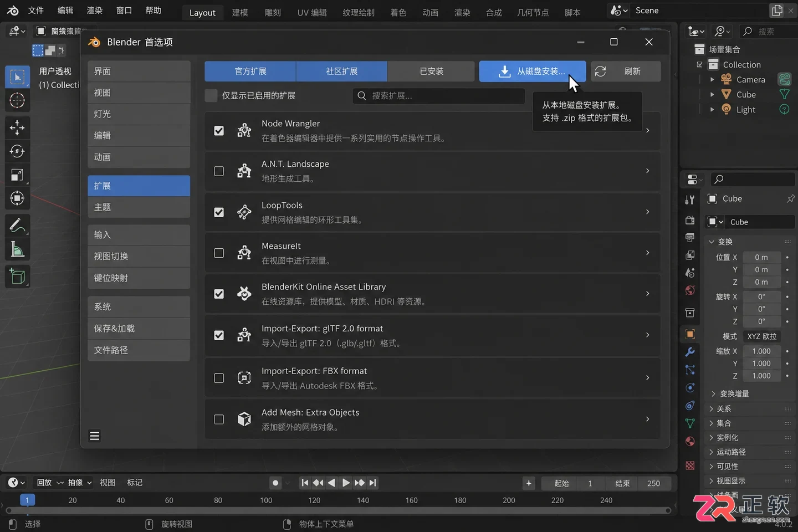Jump to the timeline's first frame

click(x=305, y=483)
